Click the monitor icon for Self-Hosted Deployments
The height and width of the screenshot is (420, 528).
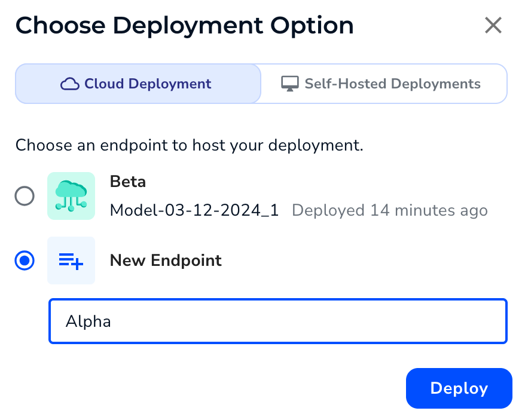pyautogui.click(x=291, y=84)
